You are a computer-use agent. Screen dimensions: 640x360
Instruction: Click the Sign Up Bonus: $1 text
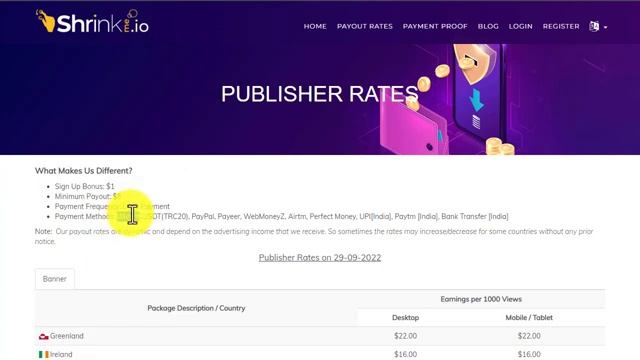click(x=84, y=186)
